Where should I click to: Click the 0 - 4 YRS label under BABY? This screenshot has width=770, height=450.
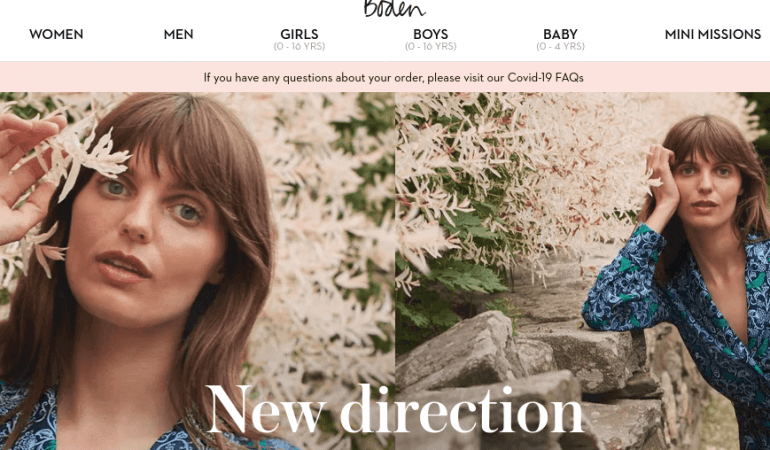(x=560, y=47)
